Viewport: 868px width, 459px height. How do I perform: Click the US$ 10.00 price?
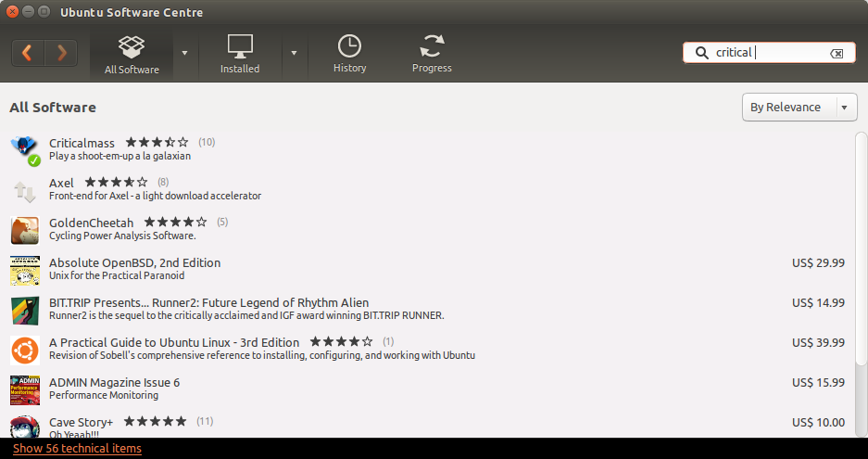click(x=818, y=423)
